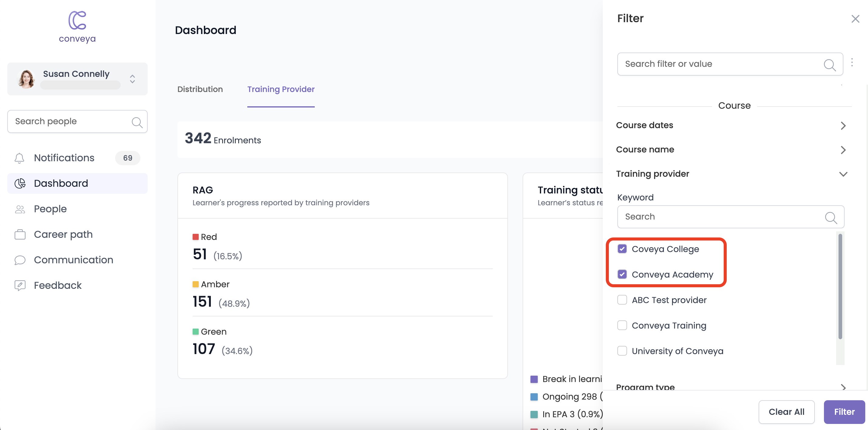Click the Keyword Search input field
868x430 pixels.
(730, 217)
